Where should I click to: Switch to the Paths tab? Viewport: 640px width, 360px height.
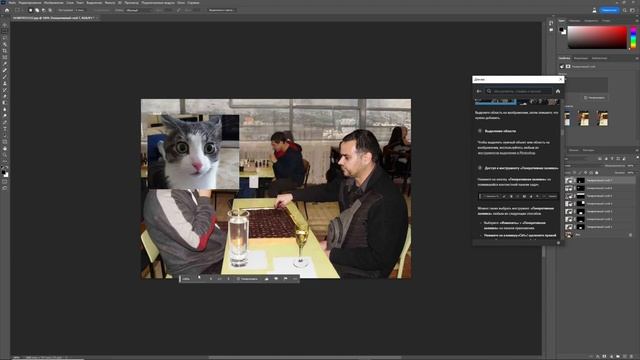point(588,150)
